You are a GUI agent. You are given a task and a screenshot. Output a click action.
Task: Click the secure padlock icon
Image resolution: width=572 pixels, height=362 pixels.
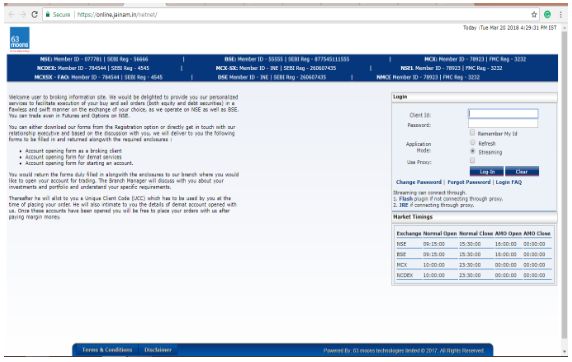click(47, 15)
